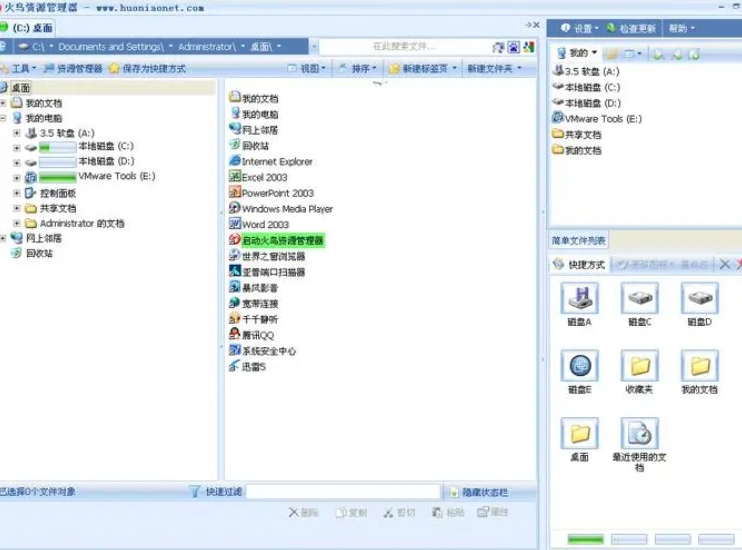Viewport: 742px width, 550px height.
Task: Expand the 3.5 软盘 (A:) tree node
Action: (x=17, y=133)
